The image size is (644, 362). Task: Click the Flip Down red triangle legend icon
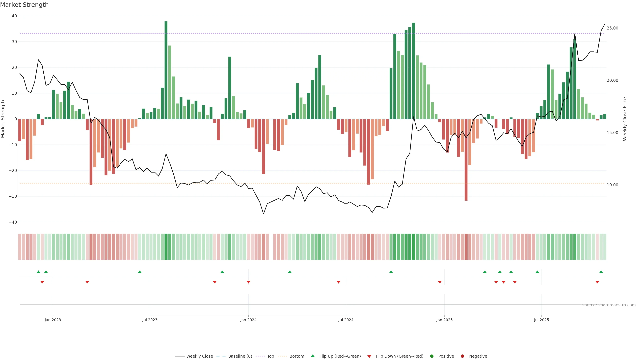[369, 356]
